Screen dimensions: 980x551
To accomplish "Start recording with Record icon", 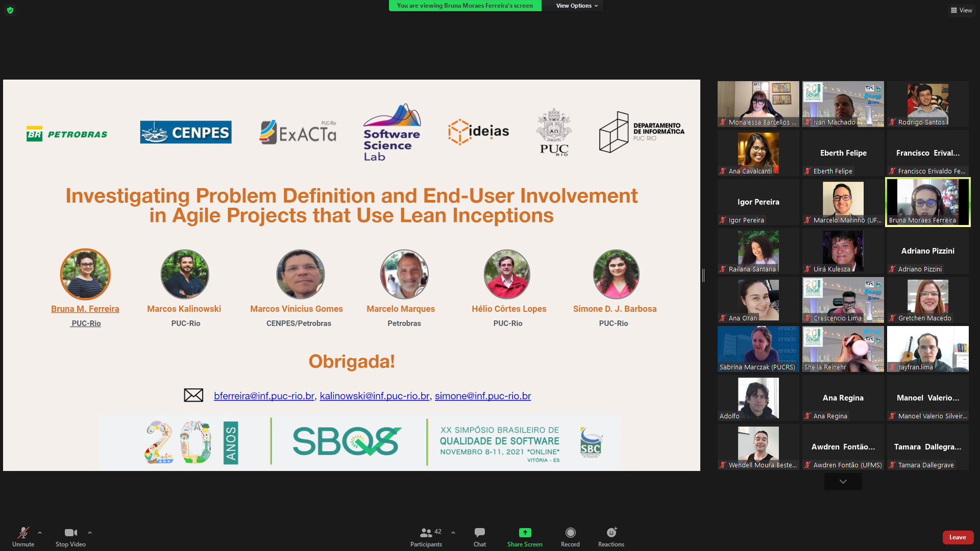I will point(570,533).
